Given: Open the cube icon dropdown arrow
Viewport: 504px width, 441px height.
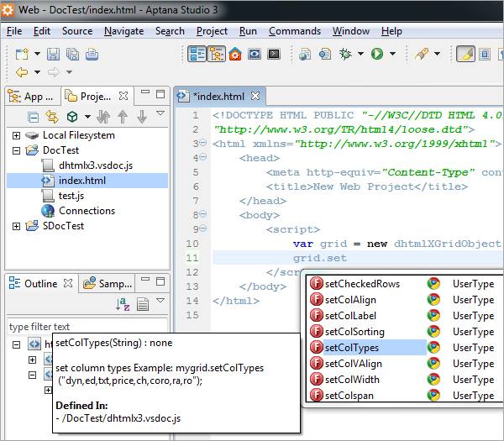Looking at the screenshot, I should pyautogui.click(x=87, y=117).
